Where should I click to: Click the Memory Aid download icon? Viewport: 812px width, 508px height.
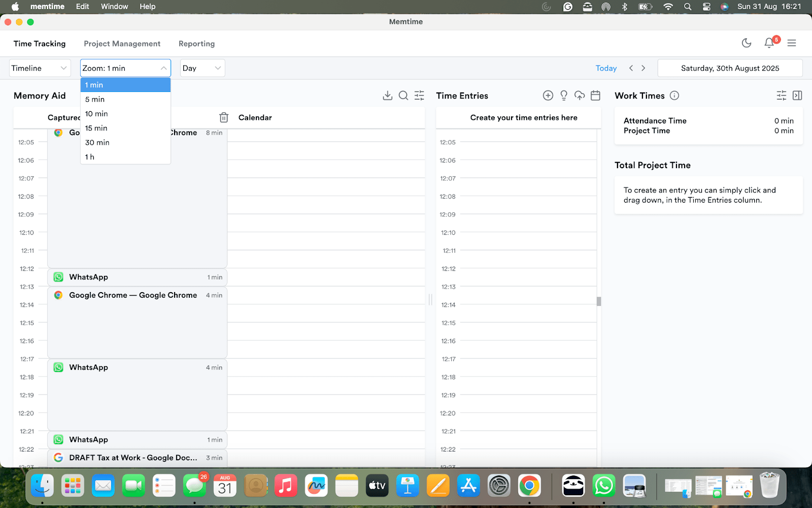[x=388, y=96]
